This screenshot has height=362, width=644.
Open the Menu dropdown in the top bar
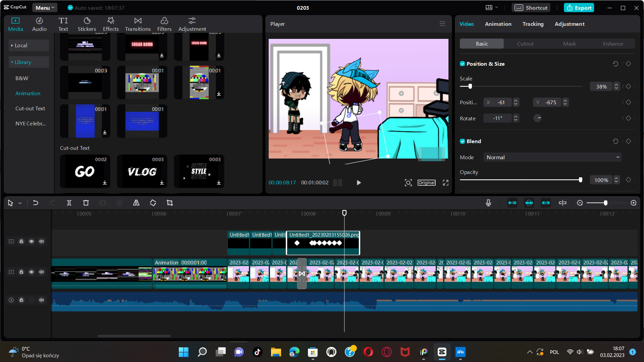[45, 7]
